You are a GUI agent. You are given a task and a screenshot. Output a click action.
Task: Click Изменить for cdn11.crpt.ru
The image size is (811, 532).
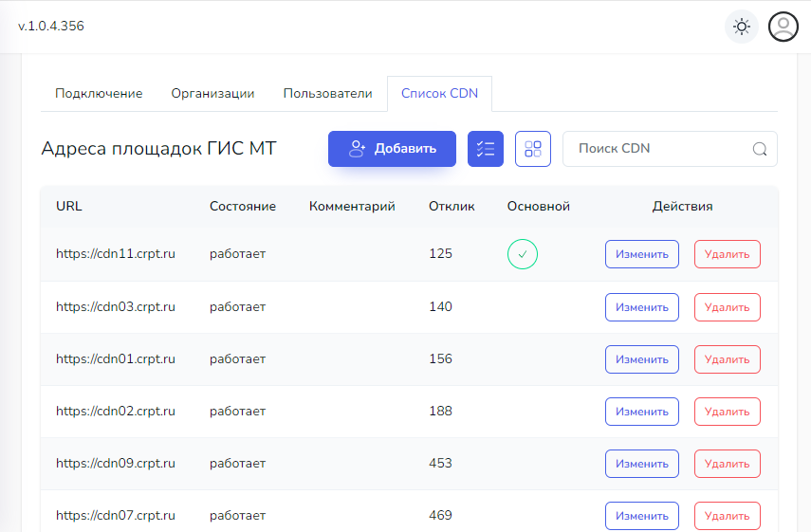642,254
